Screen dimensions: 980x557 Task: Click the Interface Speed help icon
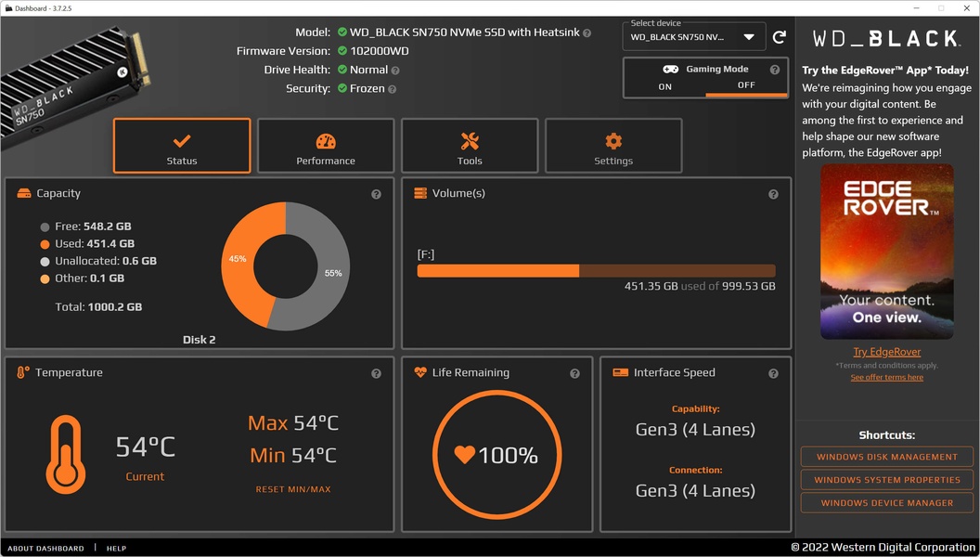773,374
